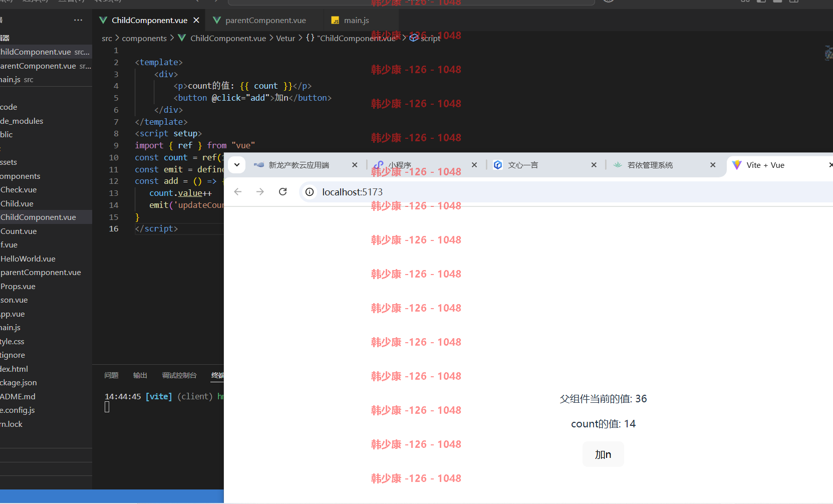Open explorer panel more actions ellipsis
The height and width of the screenshot is (504, 833).
click(x=78, y=20)
